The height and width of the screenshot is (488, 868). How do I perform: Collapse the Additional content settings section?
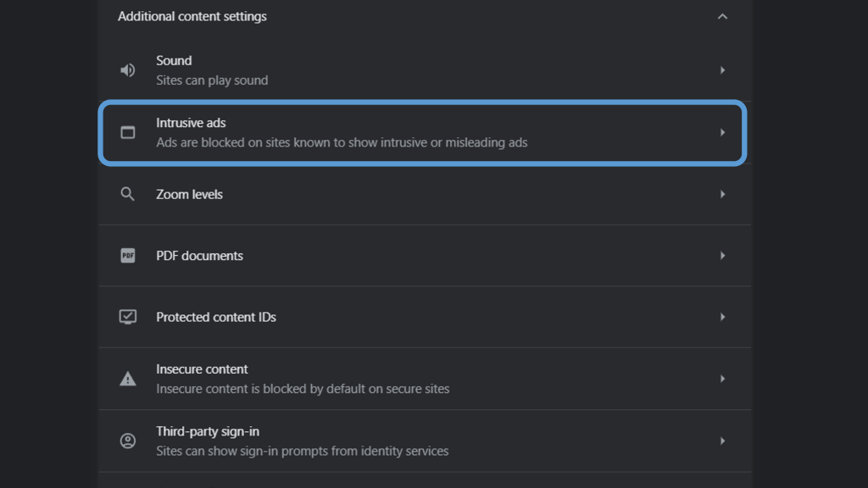point(722,16)
